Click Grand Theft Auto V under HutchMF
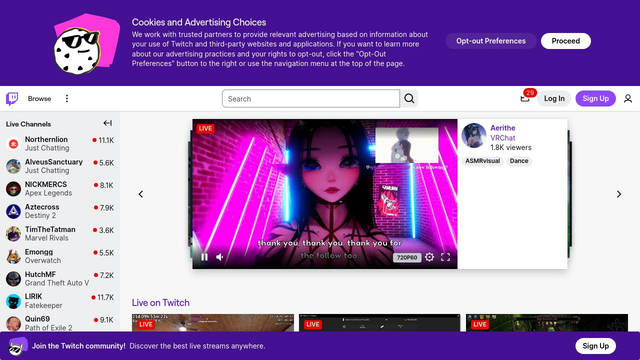 (x=57, y=283)
